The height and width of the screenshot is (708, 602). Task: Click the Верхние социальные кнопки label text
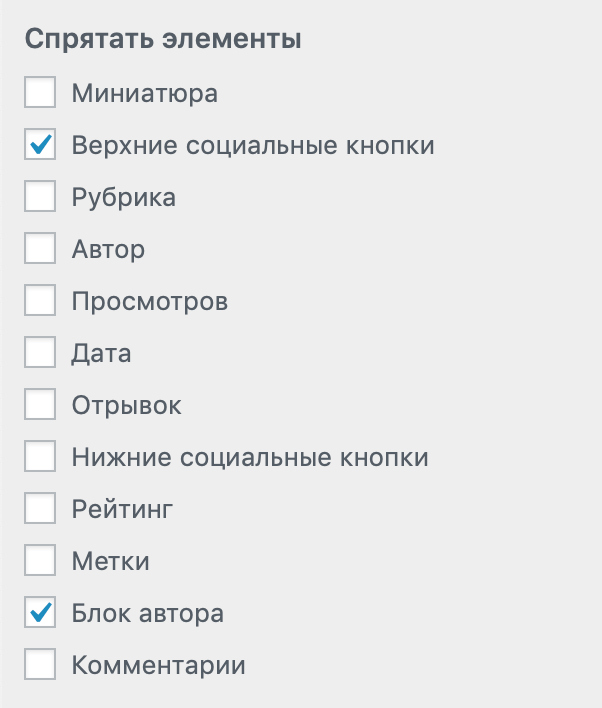pyautogui.click(x=253, y=146)
